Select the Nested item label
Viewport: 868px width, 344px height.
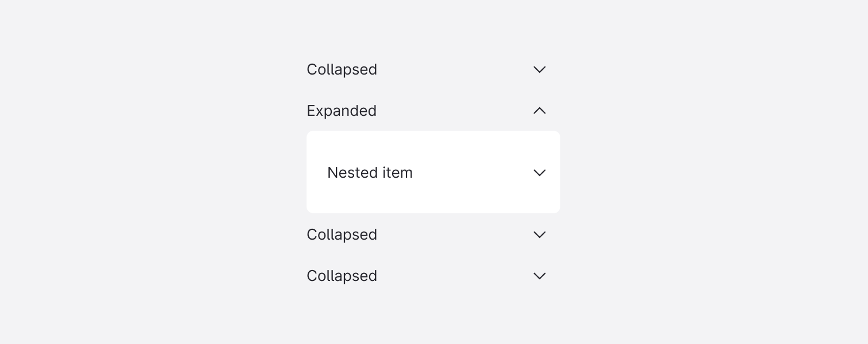tap(370, 173)
